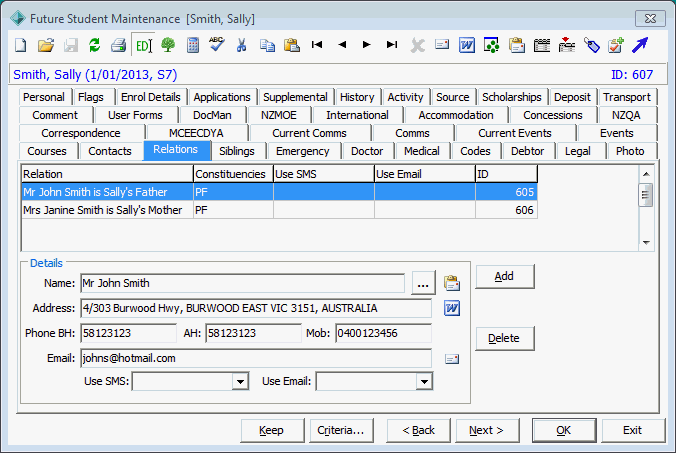Click the Phone BH field
The image size is (676, 453).
128,333
